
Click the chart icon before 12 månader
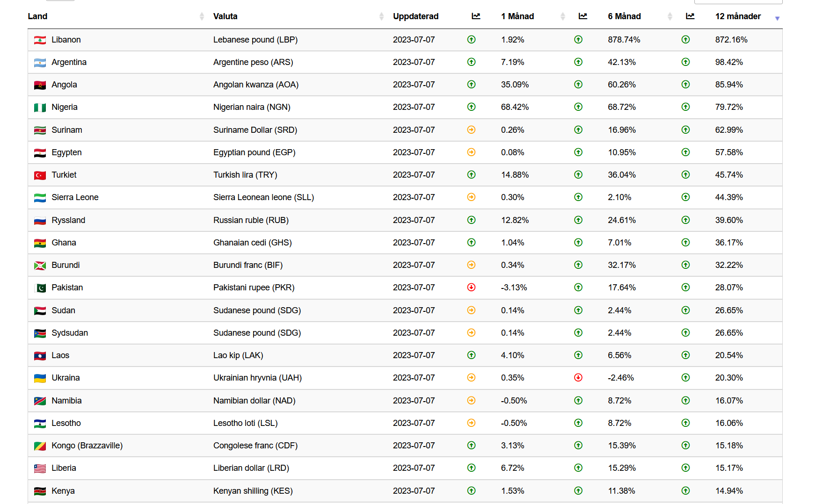690,16
